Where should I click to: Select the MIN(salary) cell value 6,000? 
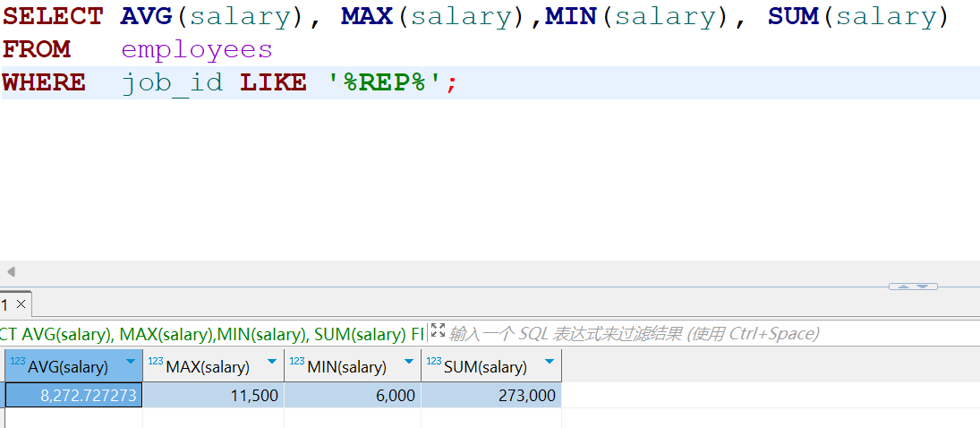coord(353,395)
